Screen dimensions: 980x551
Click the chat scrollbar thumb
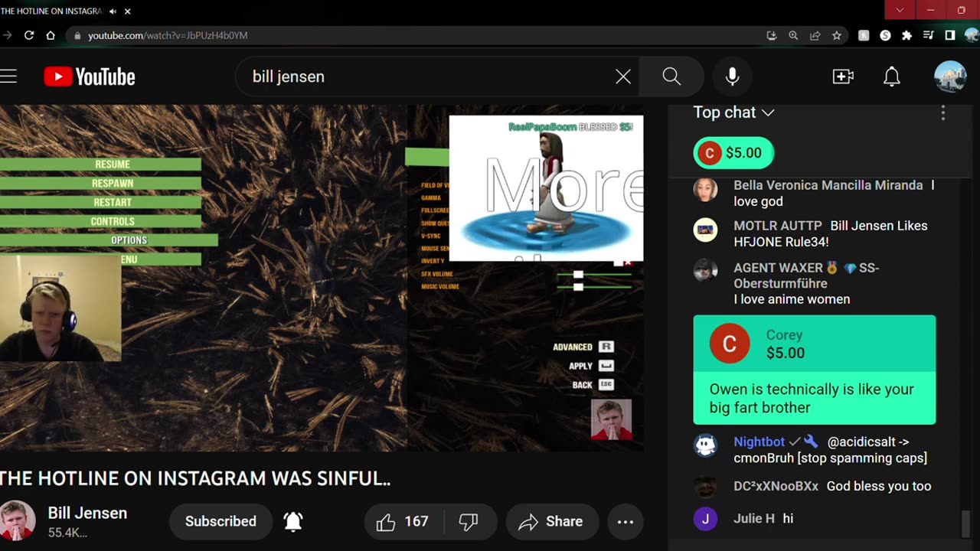click(965, 525)
